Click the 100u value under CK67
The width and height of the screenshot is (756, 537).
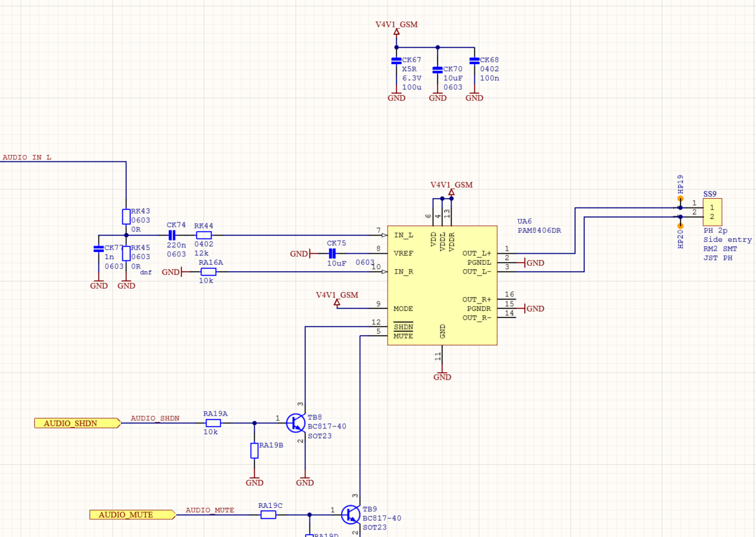click(x=412, y=88)
